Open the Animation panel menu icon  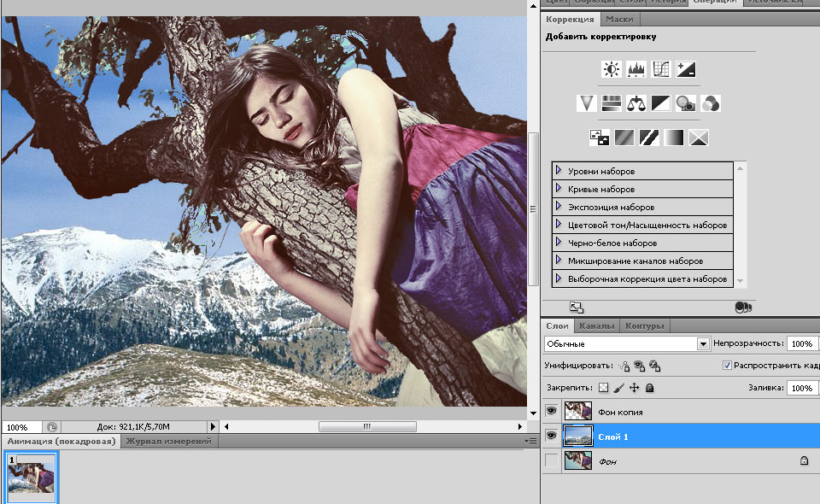click(x=530, y=442)
